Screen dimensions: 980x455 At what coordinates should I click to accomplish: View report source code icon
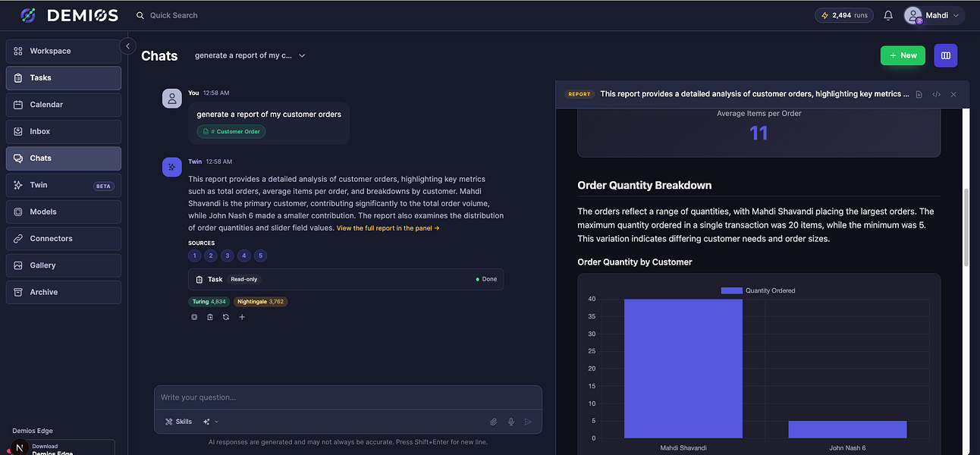[936, 94]
